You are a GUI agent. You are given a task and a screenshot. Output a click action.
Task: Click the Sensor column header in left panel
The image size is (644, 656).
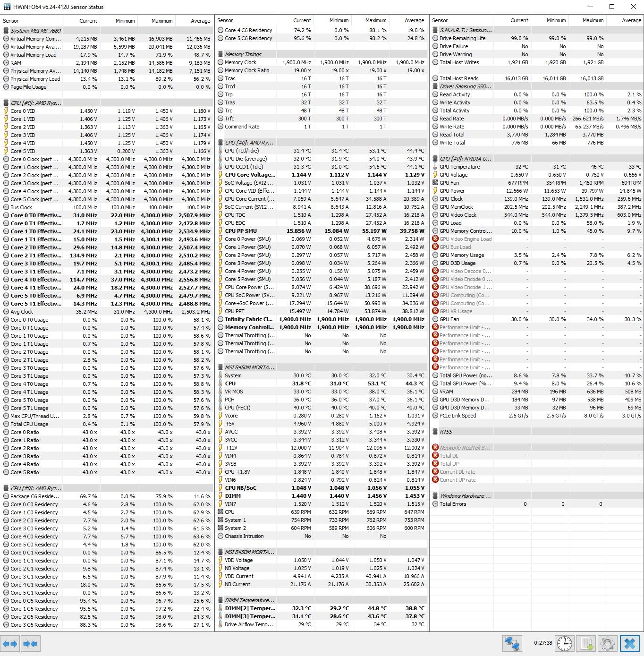(31, 21)
